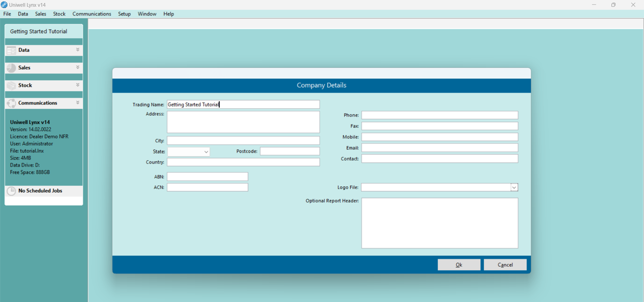Click the Communications panel icon
The image size is (644, 302).
11,103
